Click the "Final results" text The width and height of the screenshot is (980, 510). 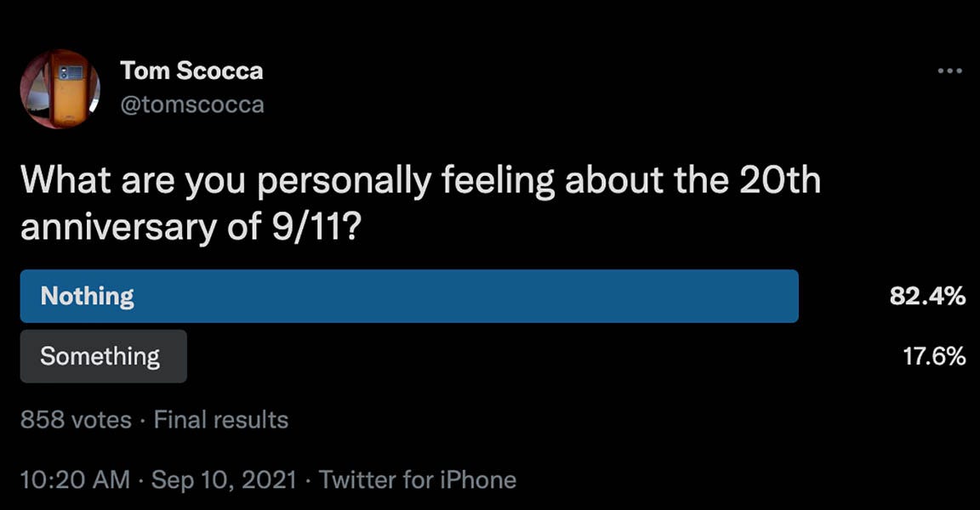click(x=221, y=420)
